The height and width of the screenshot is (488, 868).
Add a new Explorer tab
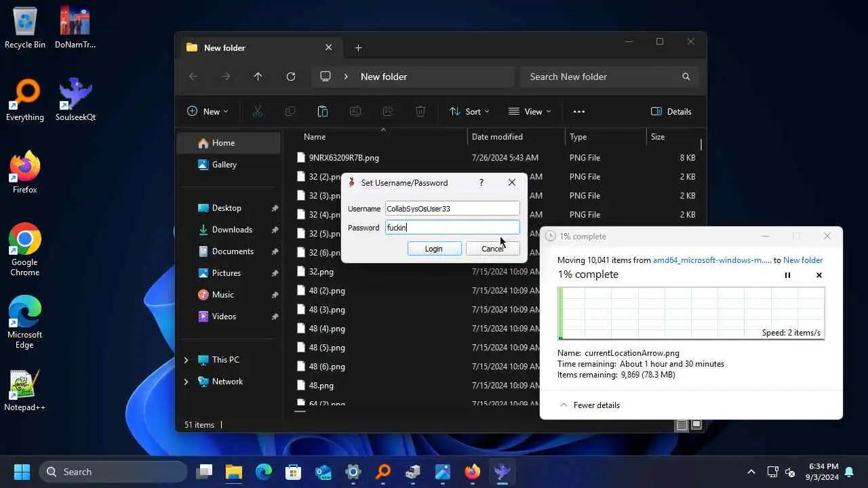tap(359, 47)
